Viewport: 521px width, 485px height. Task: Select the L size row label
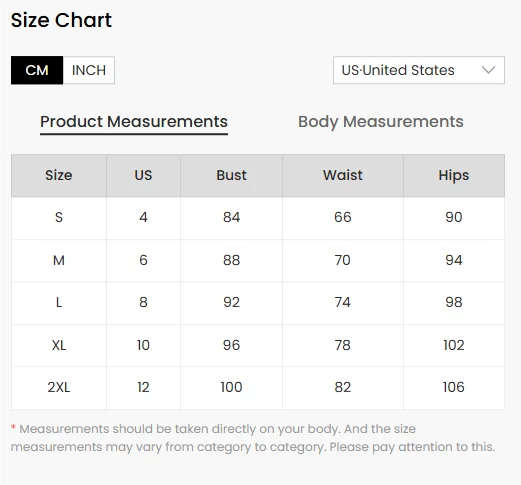click(59, 303)
